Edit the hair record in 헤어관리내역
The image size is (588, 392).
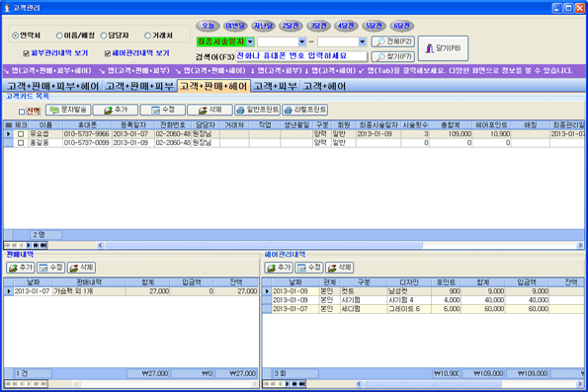(309, 268)
